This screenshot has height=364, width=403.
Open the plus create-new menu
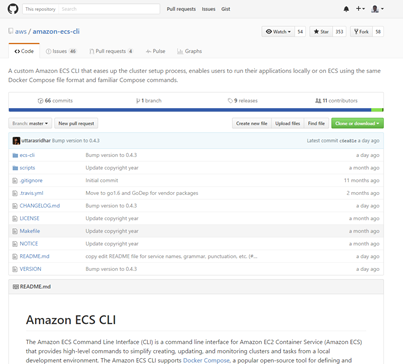click(x=360, y=9)
